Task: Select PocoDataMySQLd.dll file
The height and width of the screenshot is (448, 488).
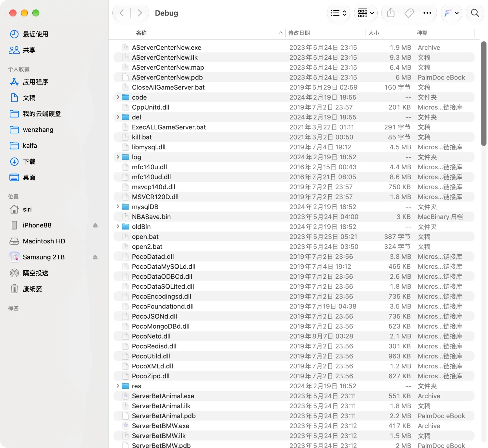Action: point(294,267)
